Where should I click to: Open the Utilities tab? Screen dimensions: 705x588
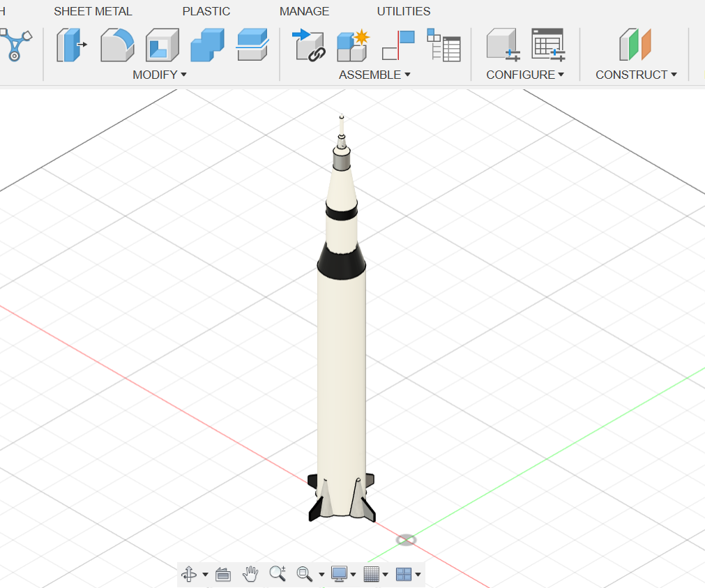[403, 11]
